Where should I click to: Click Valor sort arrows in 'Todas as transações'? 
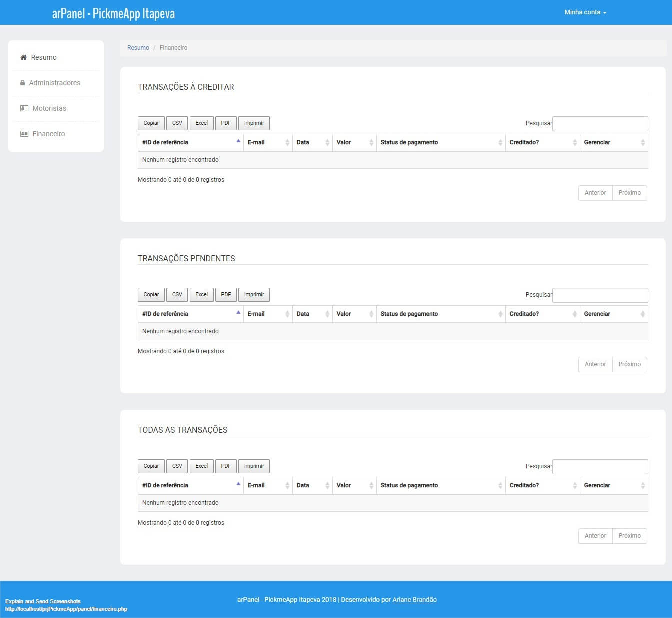(x=371, y=486)
